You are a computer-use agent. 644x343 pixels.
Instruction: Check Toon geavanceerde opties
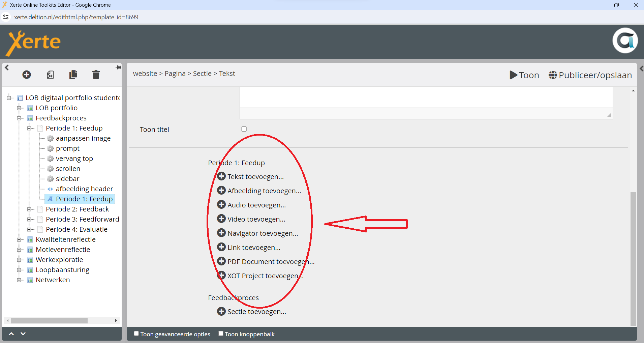pyautogui.click(x=136, y=334)
